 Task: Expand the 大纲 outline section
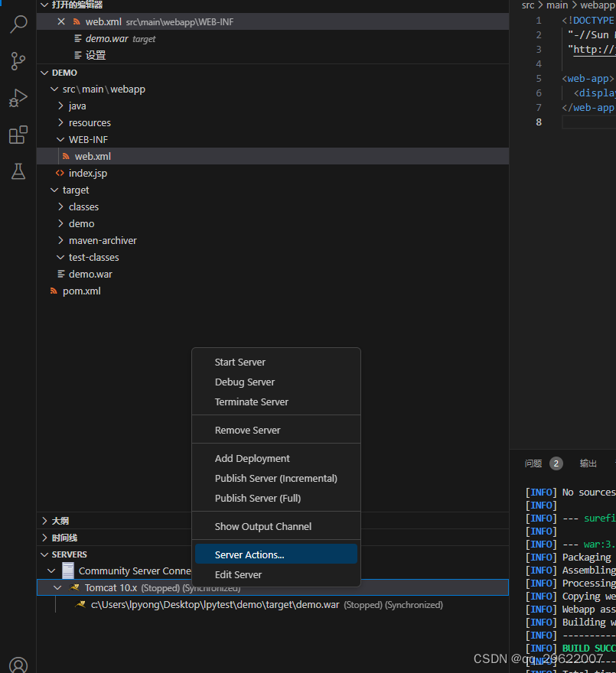(x=44, y=521)
